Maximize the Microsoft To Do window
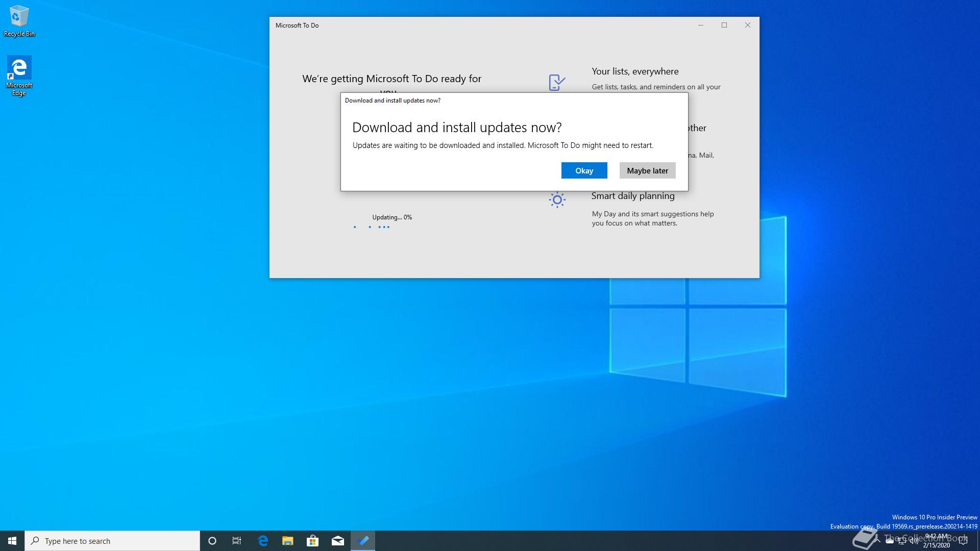The height and width of the screenshot is (551, 980). (724, 25)
